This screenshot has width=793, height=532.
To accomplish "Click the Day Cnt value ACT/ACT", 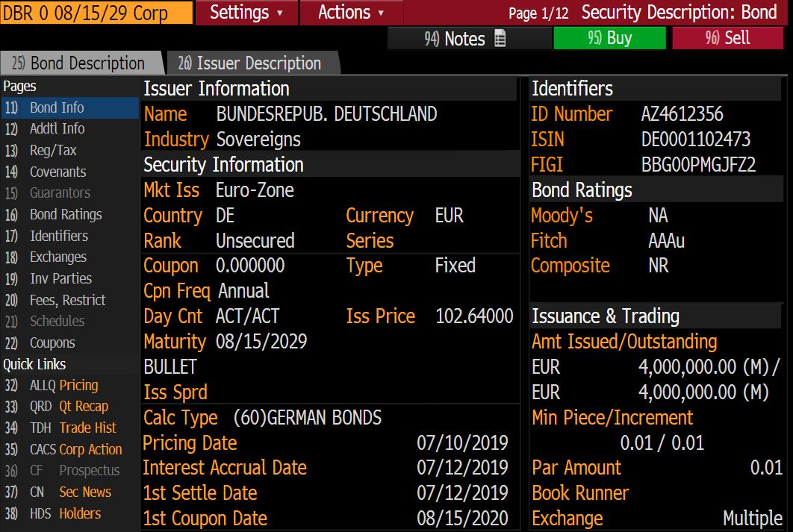I will (247, 316).
